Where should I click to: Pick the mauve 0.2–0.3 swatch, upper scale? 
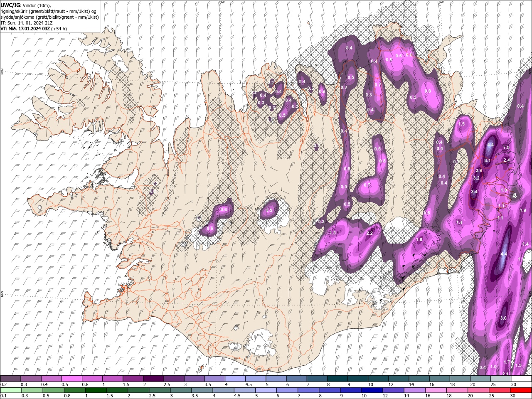10,379
